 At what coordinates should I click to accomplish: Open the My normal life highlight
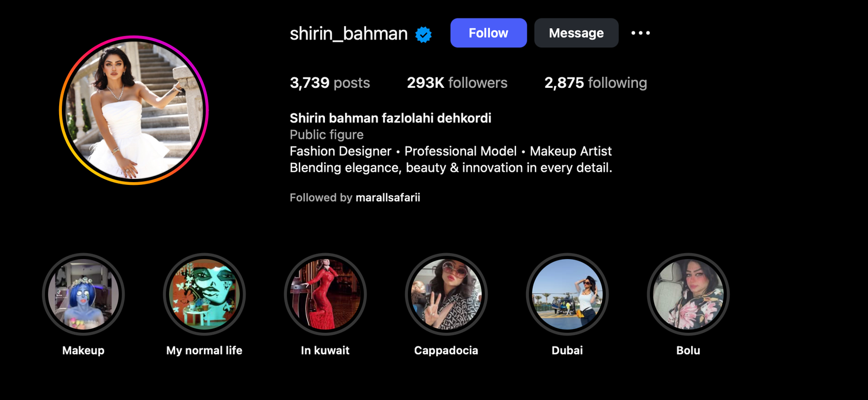pyautogui.click(x=205, y=294)
